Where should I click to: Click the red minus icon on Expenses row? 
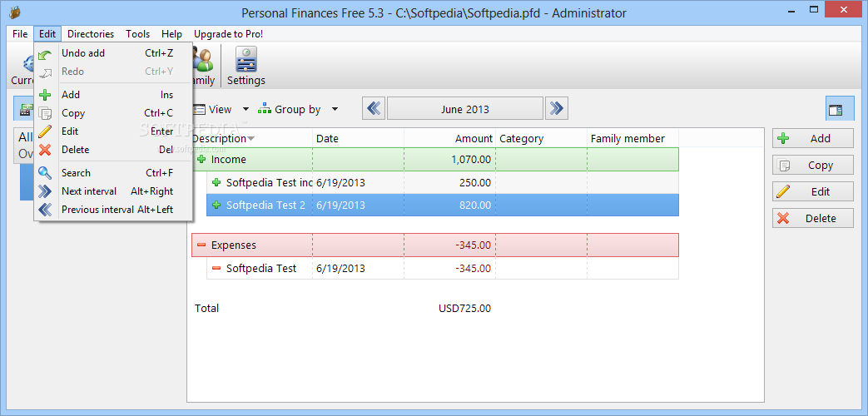click(201, 245)
